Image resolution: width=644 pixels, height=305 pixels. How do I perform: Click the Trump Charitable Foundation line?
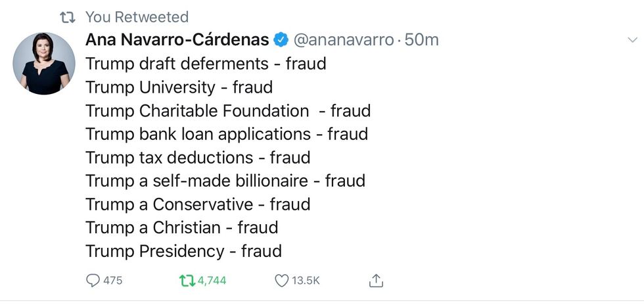pos(228,110)
